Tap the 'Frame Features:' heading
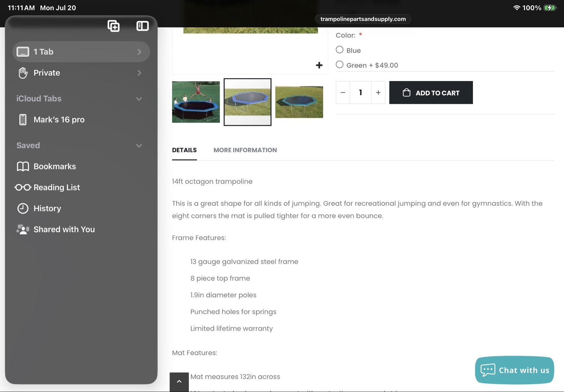564x392 pixels. [x=199, y=238]
